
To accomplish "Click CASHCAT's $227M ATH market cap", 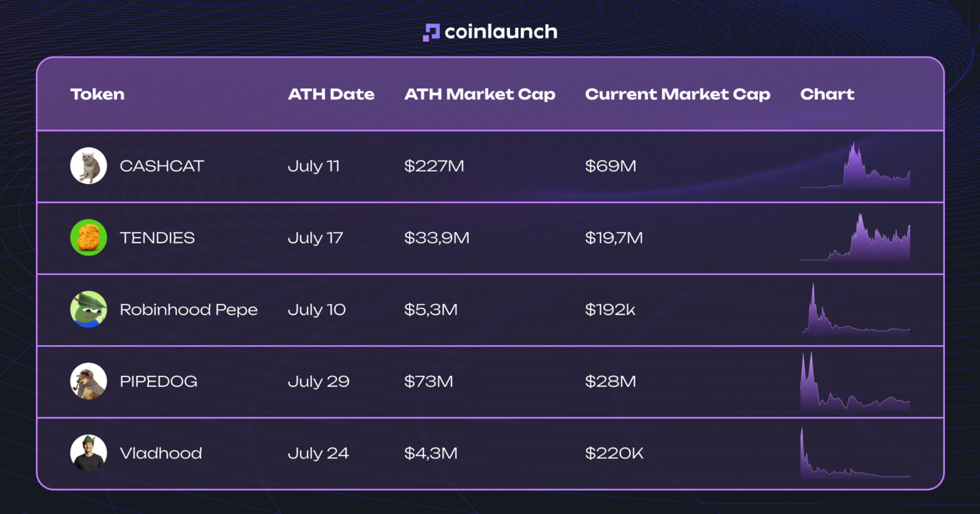I will (x=434, y=166).
